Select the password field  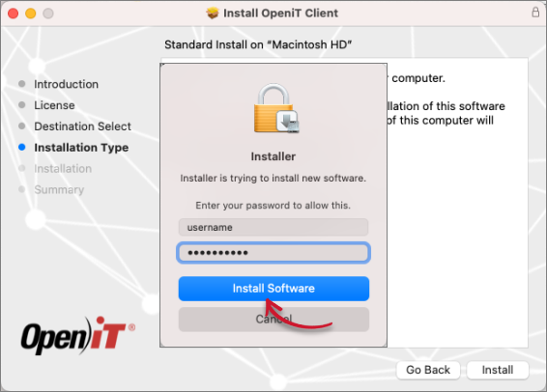coord(273,253)
